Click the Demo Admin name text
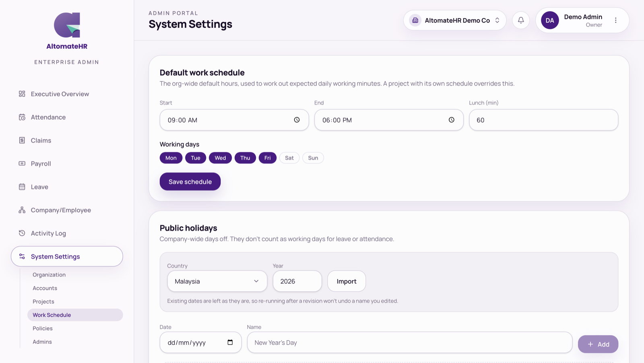Viewport: 644px width, 363px height. [583, 17]
